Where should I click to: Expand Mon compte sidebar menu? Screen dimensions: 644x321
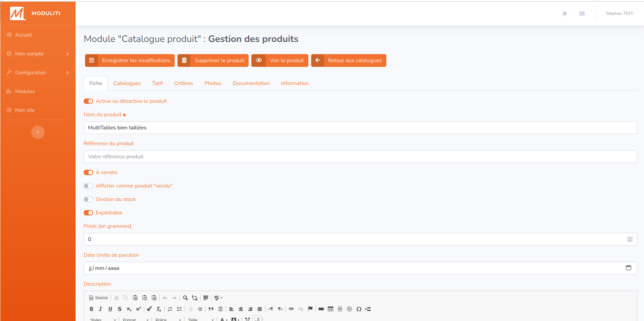click(38, 54)
